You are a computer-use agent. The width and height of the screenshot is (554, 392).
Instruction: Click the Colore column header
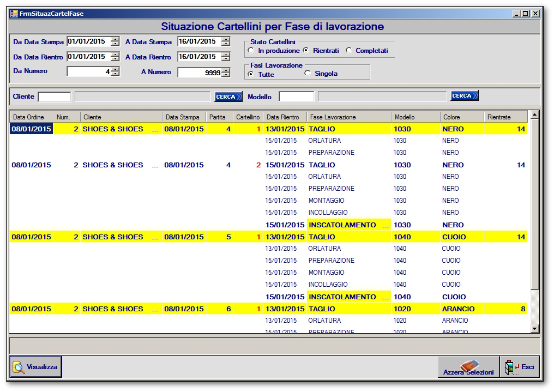462,117
